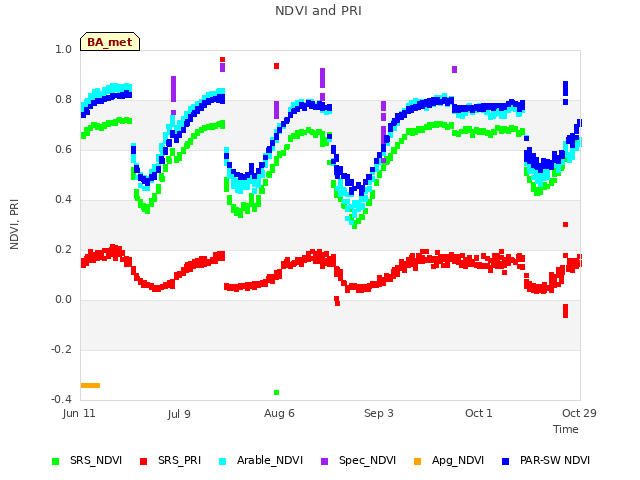Screen dimensions: 640x480
Task: Click the cyan Arable_NDVI legend swatch
Action: tap(222, 462)
